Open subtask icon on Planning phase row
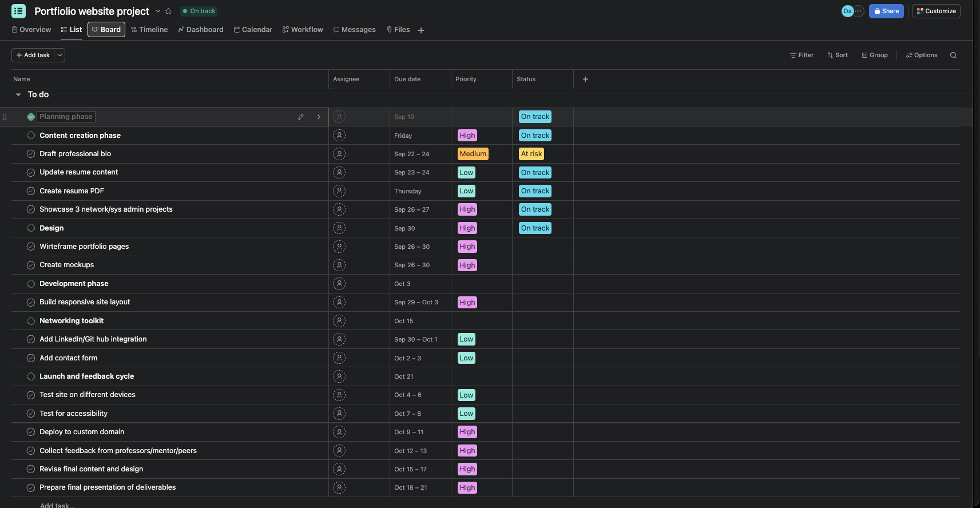Viewport: 980px width, 508px height. 301,117
